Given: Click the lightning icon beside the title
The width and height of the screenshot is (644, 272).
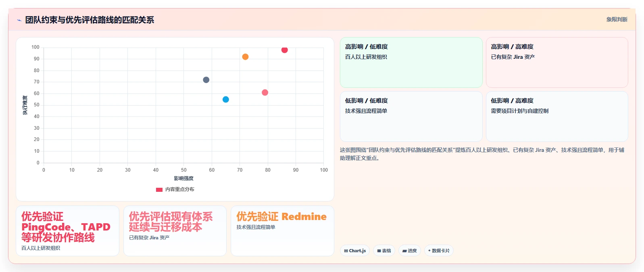Looking at the screenshot, I should (x=19, y=20).
